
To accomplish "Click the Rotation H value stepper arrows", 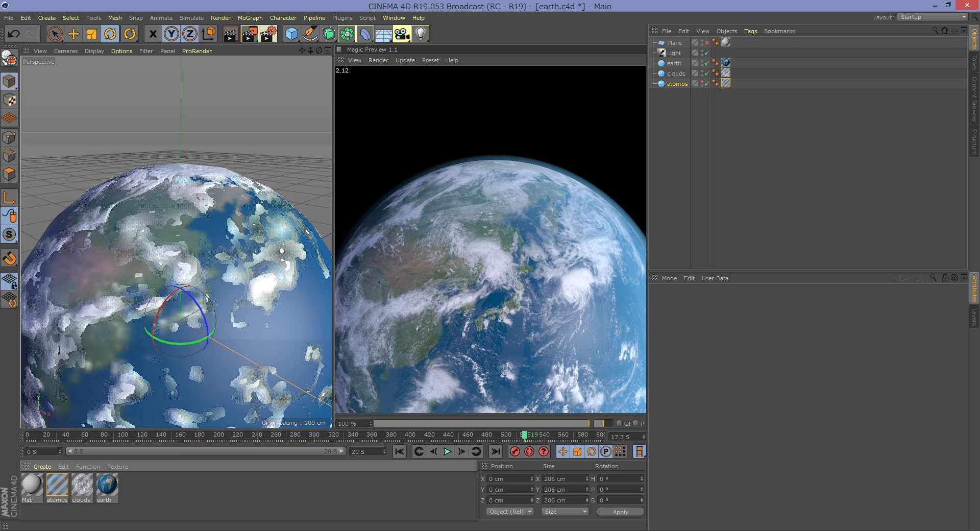I will pyautogui.click(x=642, y=479).
